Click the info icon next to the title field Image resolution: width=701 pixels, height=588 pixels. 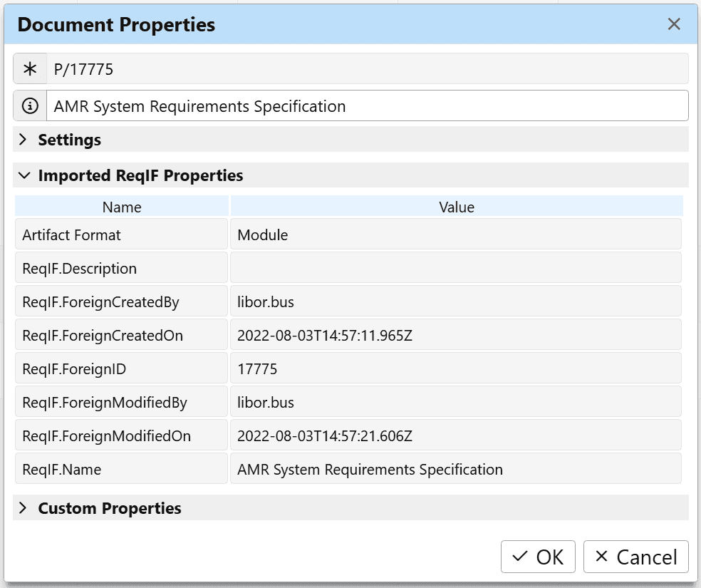click(30, 105)
